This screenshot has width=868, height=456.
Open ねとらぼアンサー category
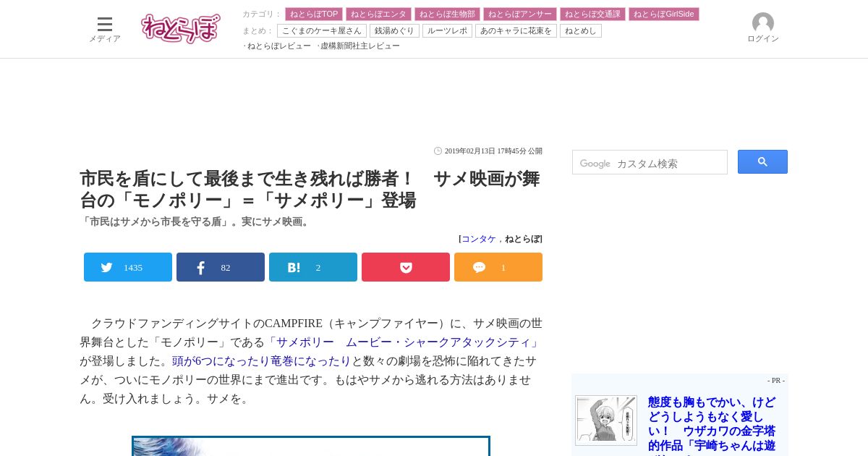point(520,14)
